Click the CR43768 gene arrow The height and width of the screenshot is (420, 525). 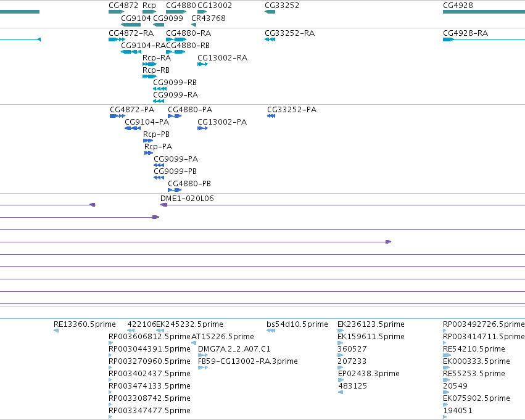tap(194, 25)
